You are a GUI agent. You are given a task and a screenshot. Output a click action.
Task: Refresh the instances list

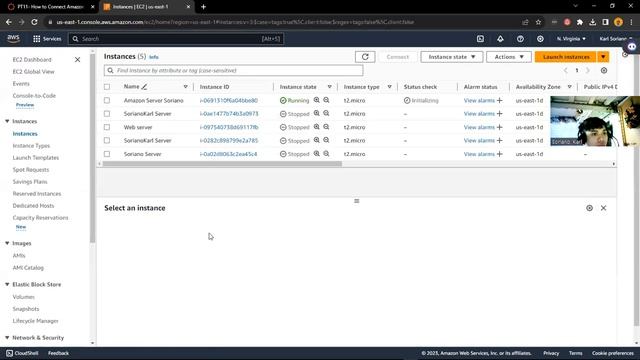[365, 57]
